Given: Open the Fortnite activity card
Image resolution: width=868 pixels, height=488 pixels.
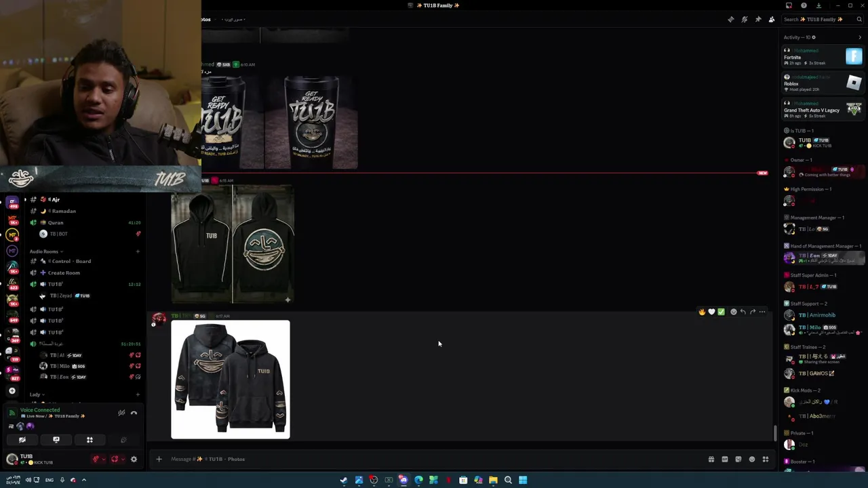Looking at the screenshot, I should [x=823, y=57].
